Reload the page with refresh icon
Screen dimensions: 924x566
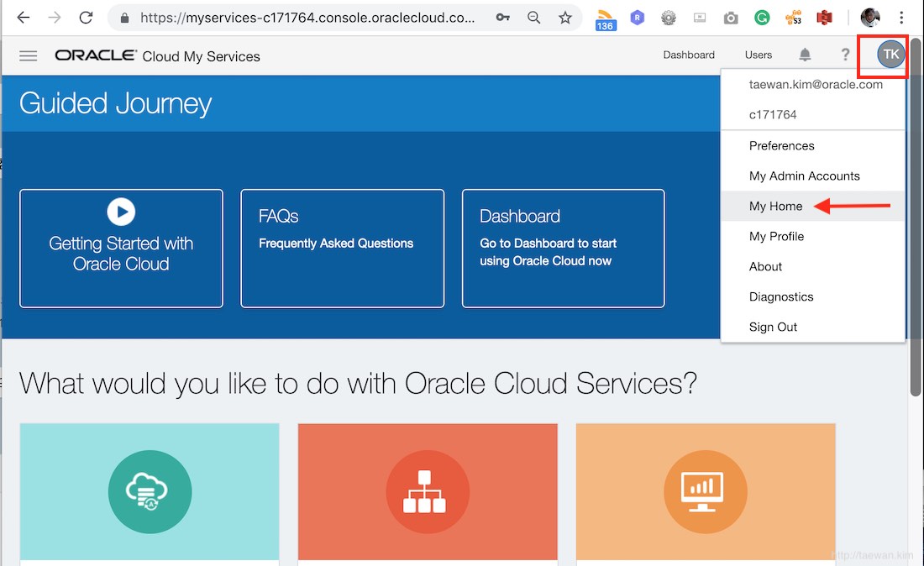pyautogui.click(x=86, y=18)
